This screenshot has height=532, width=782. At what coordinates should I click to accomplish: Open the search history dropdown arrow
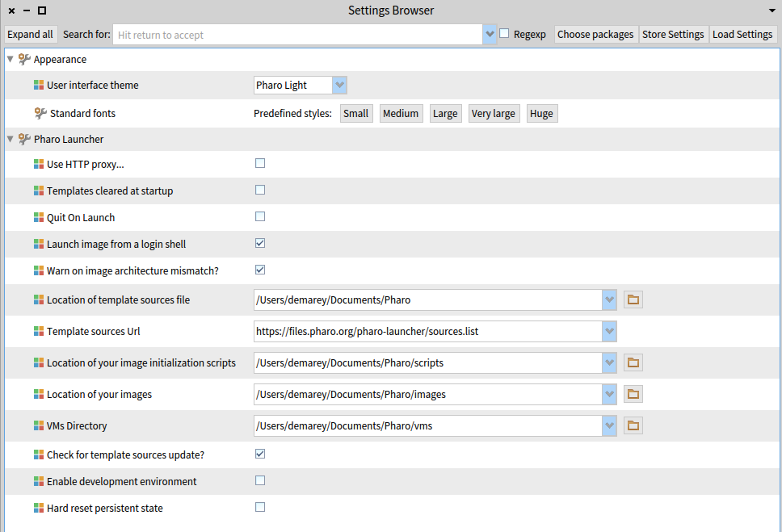coord(490,35)
